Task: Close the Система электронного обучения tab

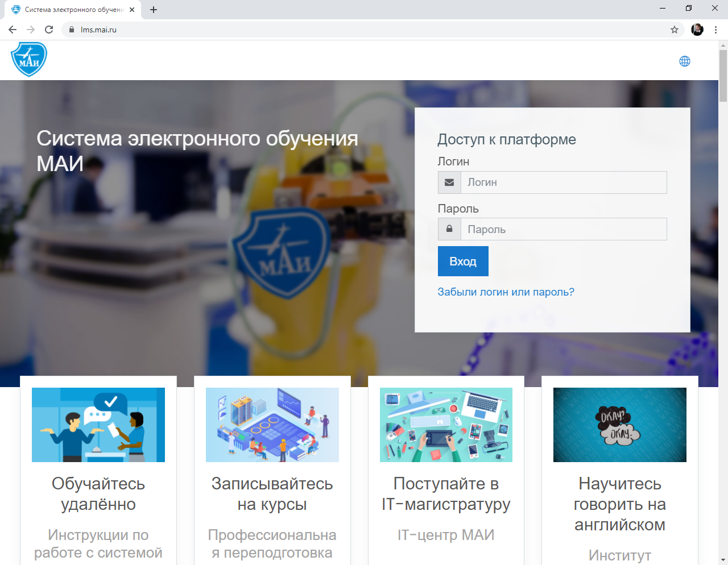Action: 132,10
